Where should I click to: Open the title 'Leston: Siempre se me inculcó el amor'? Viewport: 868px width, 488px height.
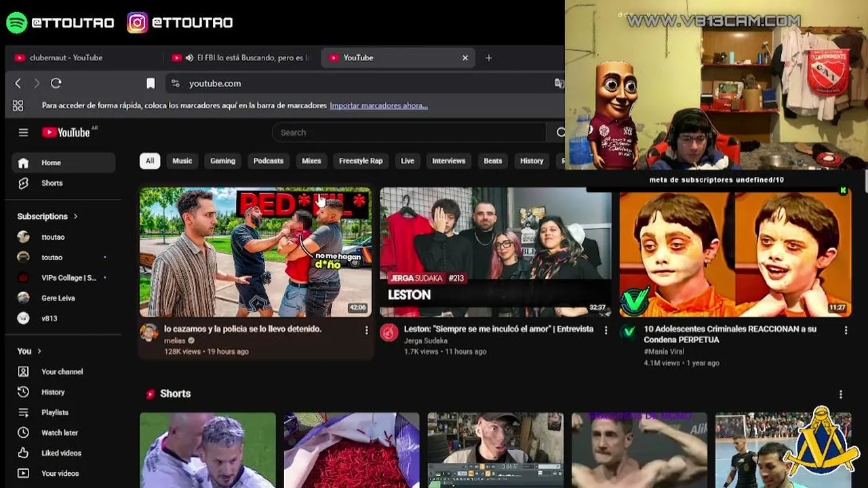pyautogui.click(x=498, y=329)
